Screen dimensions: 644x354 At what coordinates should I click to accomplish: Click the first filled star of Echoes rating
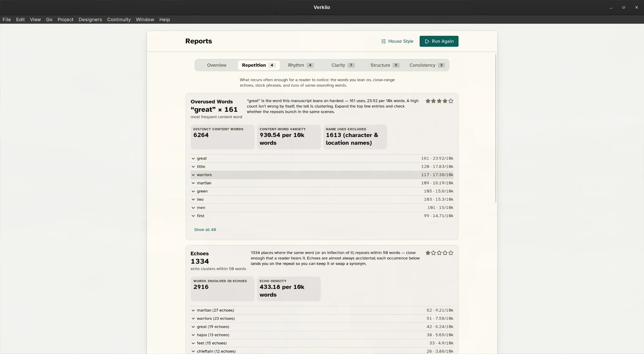(x=428, y=253)
